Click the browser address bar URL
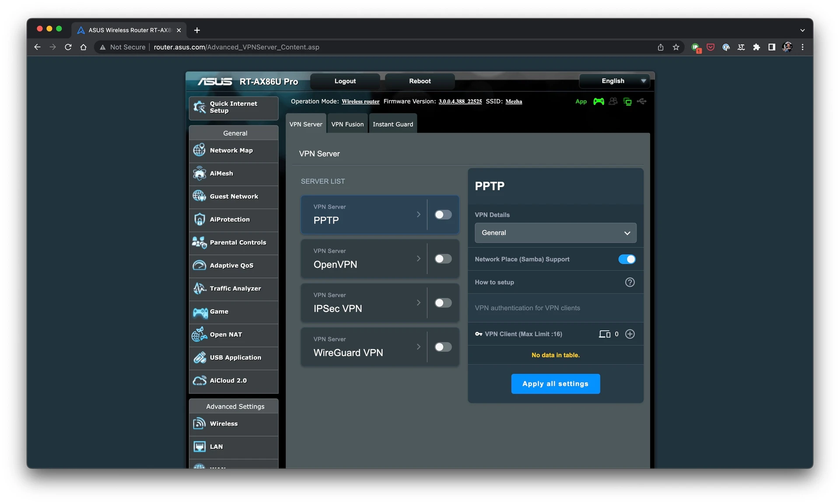 click(236, 47)
